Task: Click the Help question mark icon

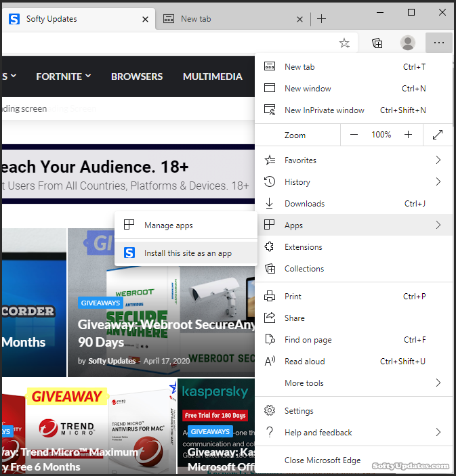Action: point(270,432)
